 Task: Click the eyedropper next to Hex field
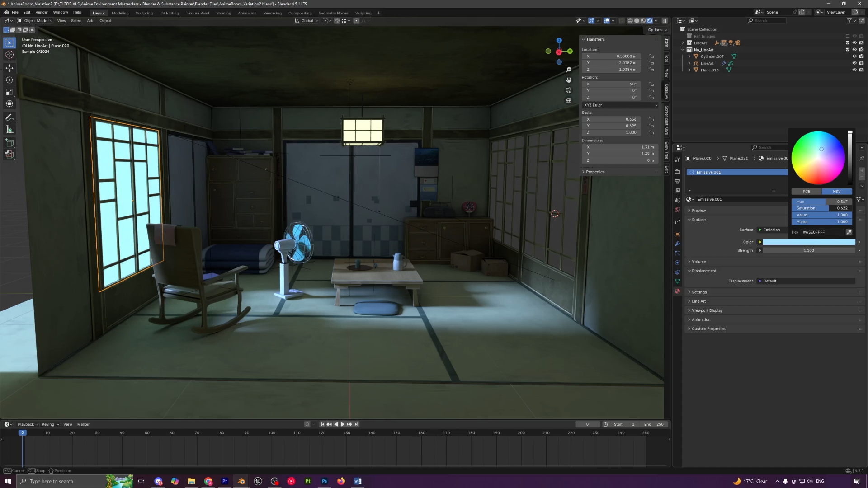coord(849,232)
